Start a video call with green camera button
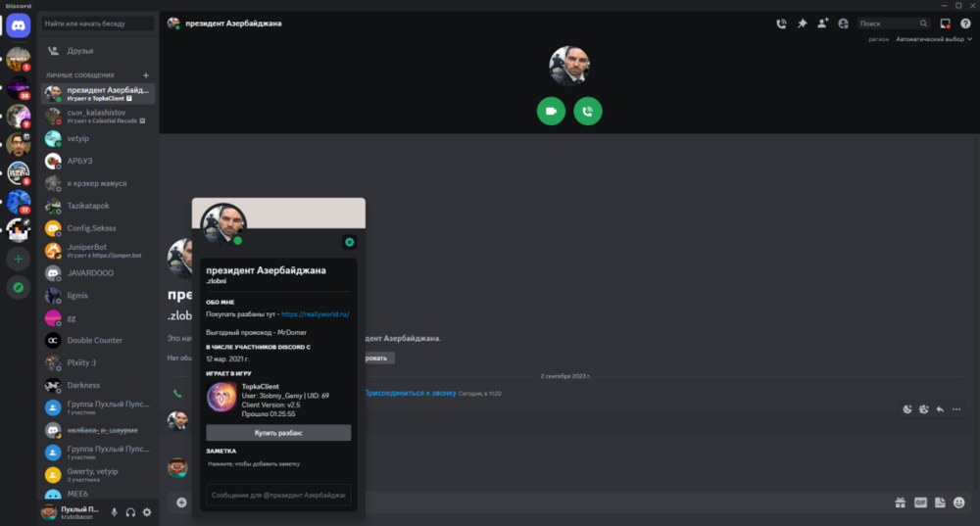This screenshot has height=526, width=980. pos(551,112)
